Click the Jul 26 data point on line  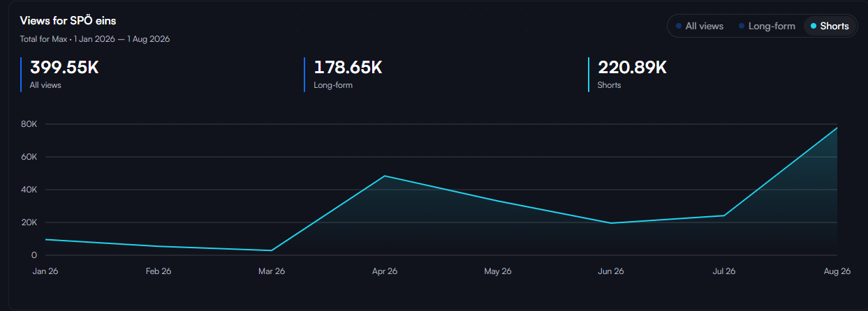pos(724,215)
